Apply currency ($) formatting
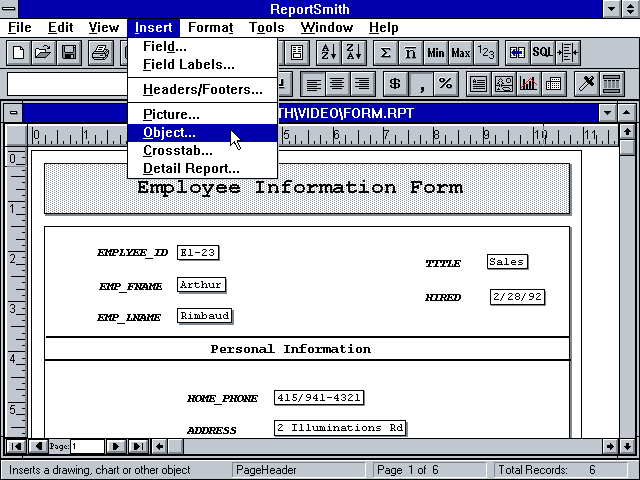This screenshot has width=640, height=480. click(x=395, y=84)
